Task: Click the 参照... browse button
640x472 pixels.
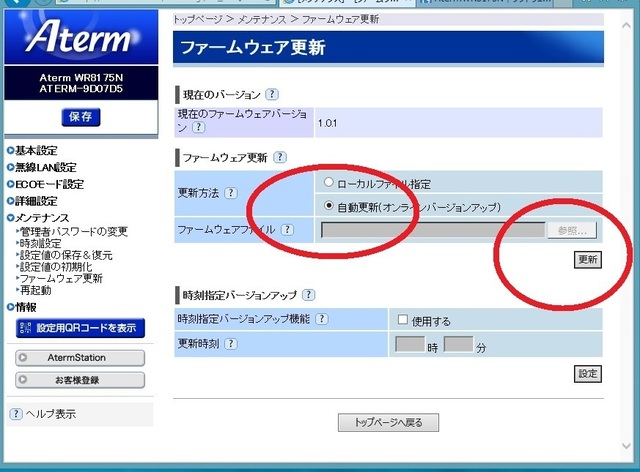Action: (x=572, y=231)
